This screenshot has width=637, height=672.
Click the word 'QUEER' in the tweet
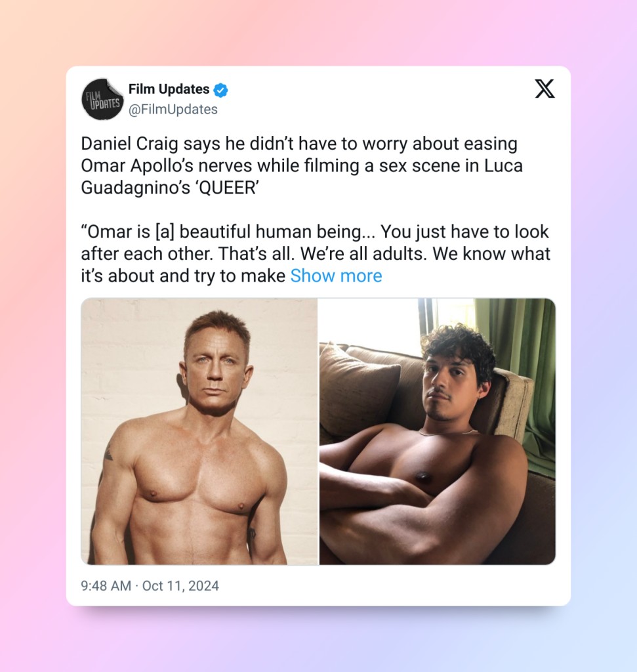click(228, 188)
